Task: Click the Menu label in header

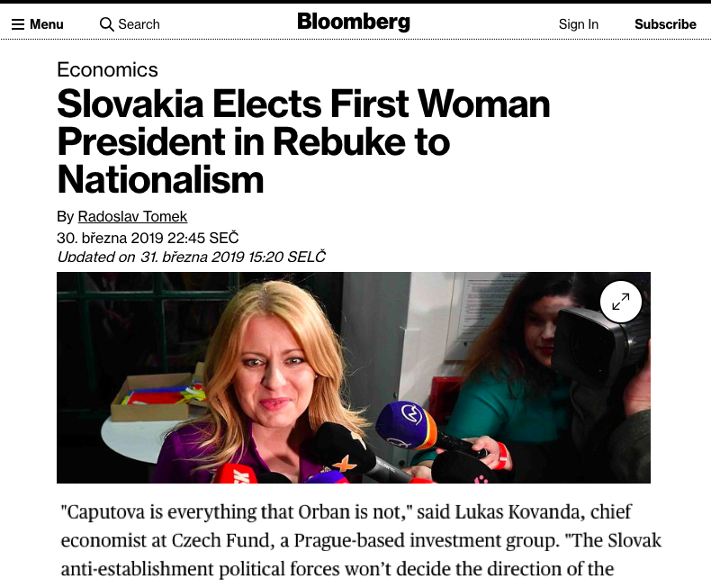Action: point(46,24)
